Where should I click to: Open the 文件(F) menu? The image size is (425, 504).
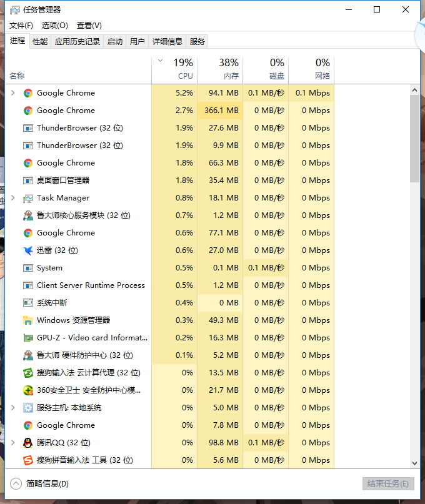[x=21, y=26]
